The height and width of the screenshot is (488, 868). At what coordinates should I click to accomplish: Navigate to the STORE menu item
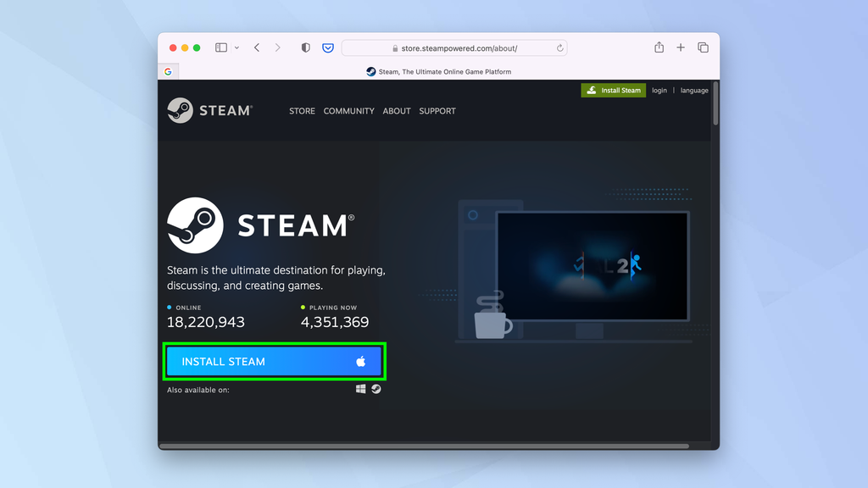pos(302,111)
